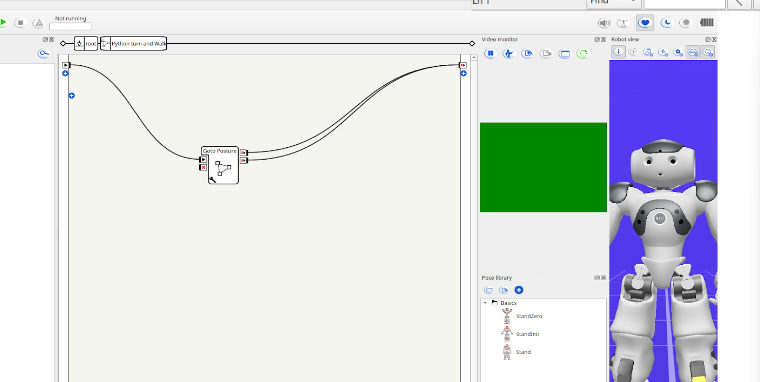Click the Video monitor window icon

coord(564,53)
